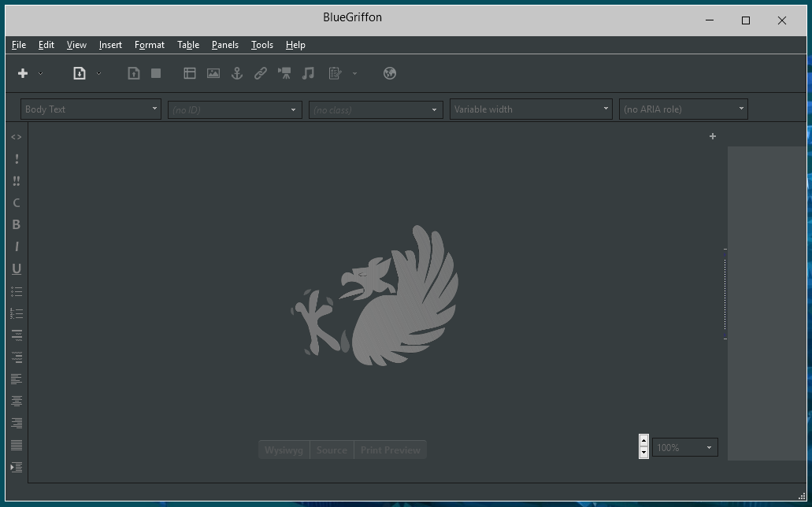Toggle bulleted list icon
Viewport: 812px width, 507px height.
[x=17, y=291]
